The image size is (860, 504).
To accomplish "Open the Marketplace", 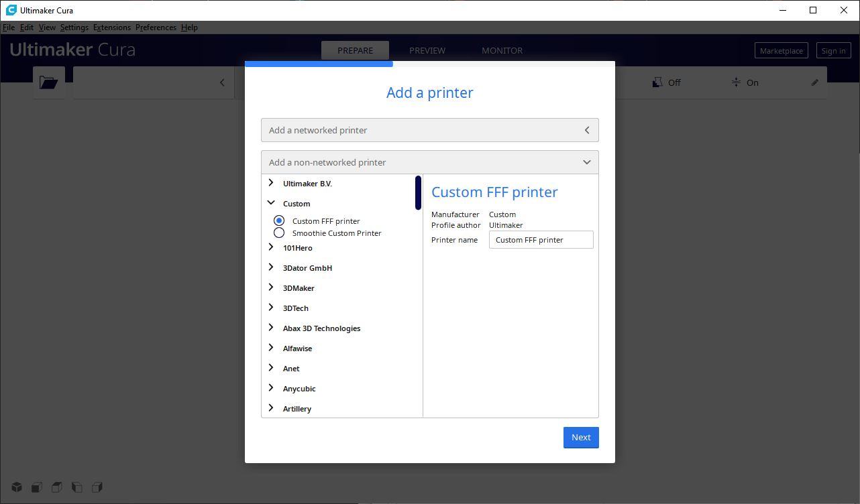I will pos(781,50).
